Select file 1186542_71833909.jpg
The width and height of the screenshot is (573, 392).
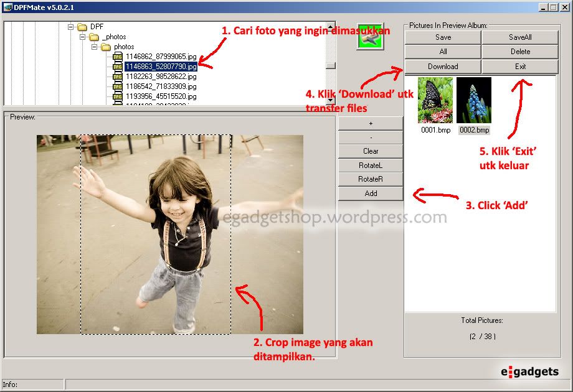pos(161,86)
